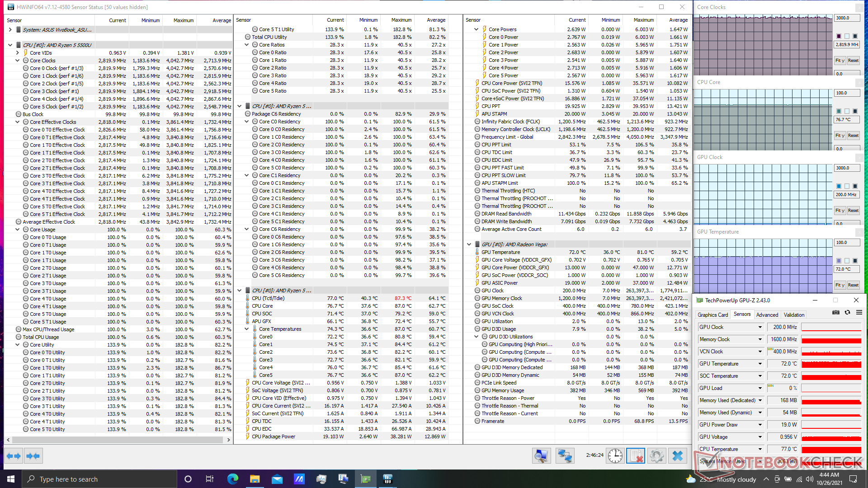Image resolution: width=868 pixels, height=488 pixels.
Task: Open the network remote monitoring icon
Action: click(x=565, y=456)
